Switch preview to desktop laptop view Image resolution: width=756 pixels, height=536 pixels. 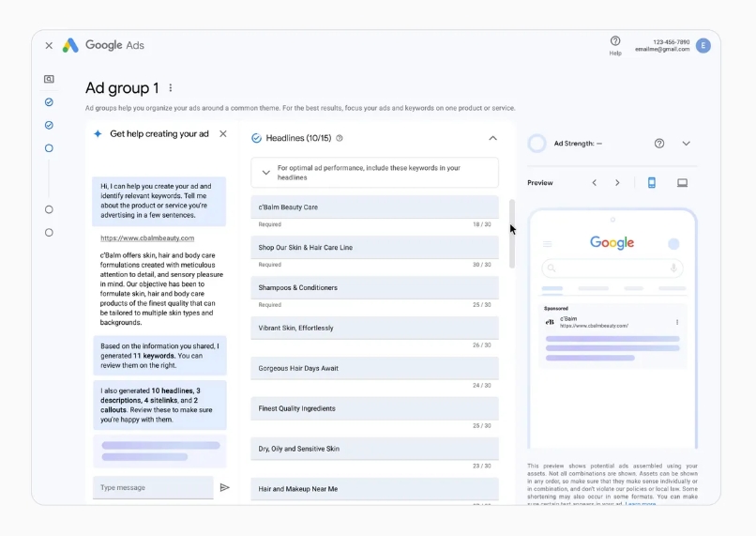point(682,183)
